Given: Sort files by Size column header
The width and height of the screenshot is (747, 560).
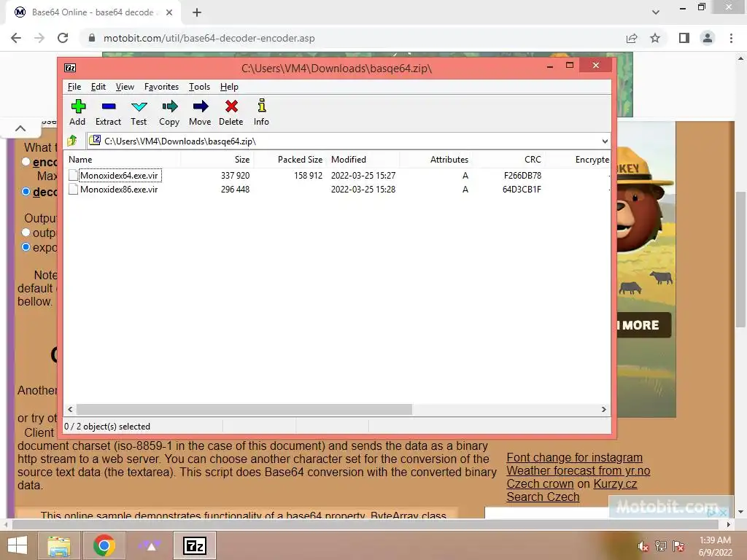Looking at the screenshot, I should [216, 160].
